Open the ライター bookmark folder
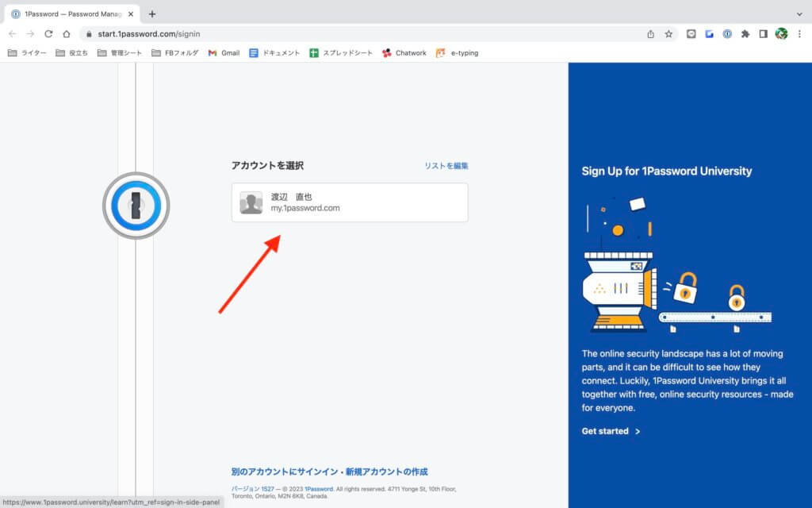 click(28, 53)
